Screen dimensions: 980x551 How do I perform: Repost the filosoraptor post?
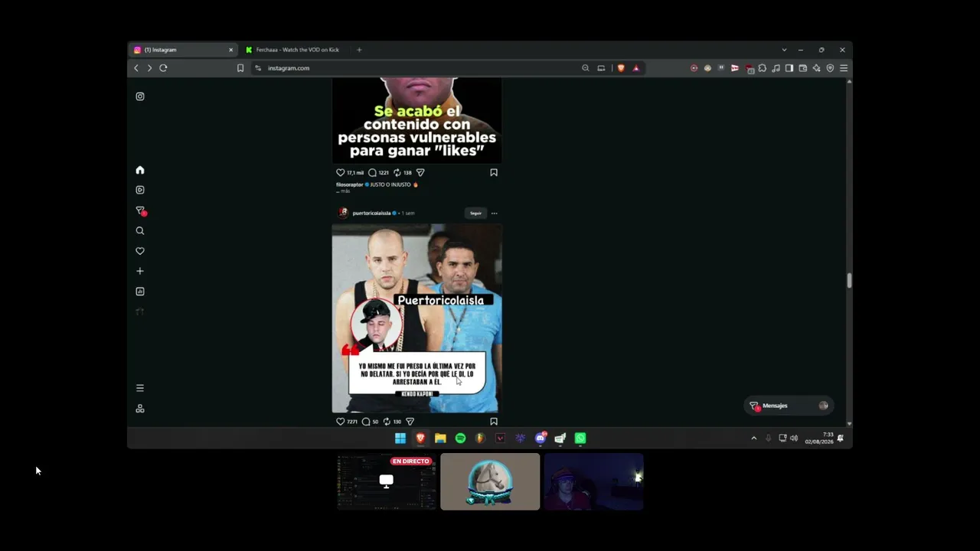click(x=397, y=173)
